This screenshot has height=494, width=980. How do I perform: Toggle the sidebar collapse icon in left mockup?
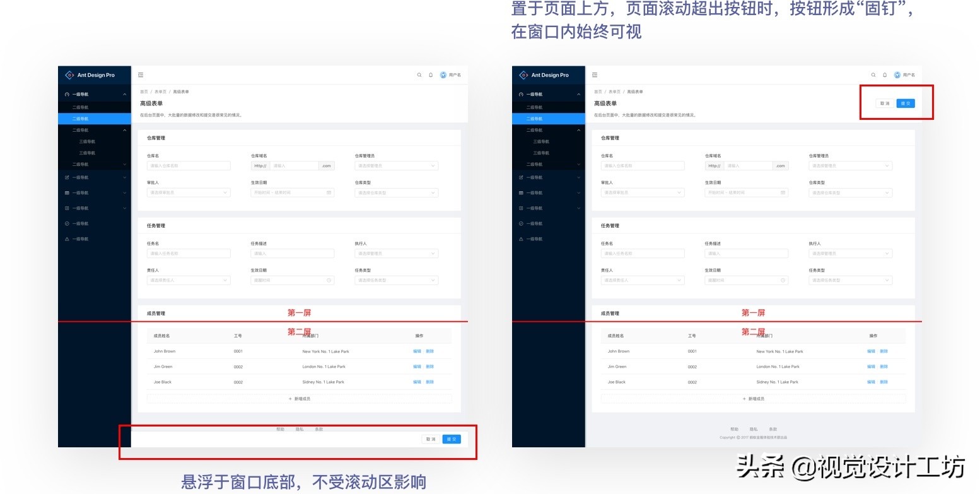click(x=141, y=75)
